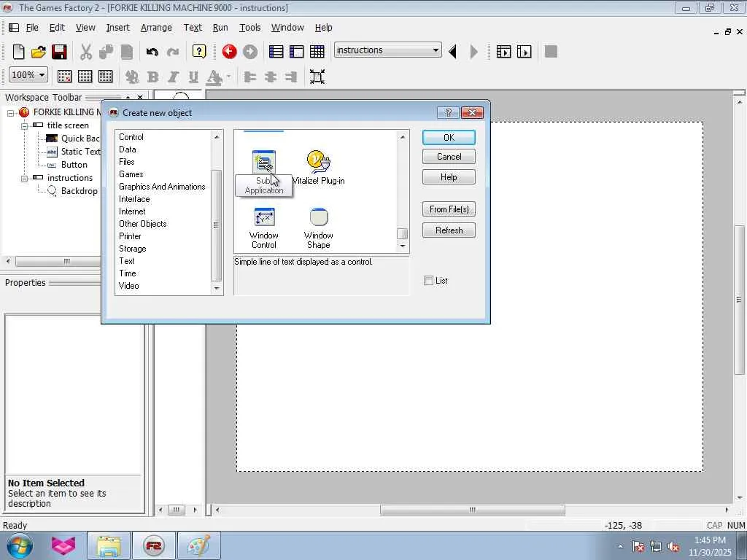This screenshot has width=747, height=560.
Task: Click the red Run application icon
Action: (x=229, y=52)
